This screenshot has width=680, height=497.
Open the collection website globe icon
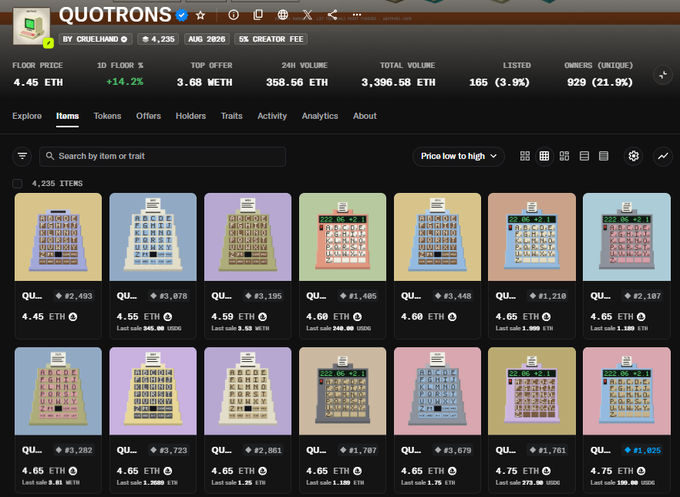[x=283, y=15]
